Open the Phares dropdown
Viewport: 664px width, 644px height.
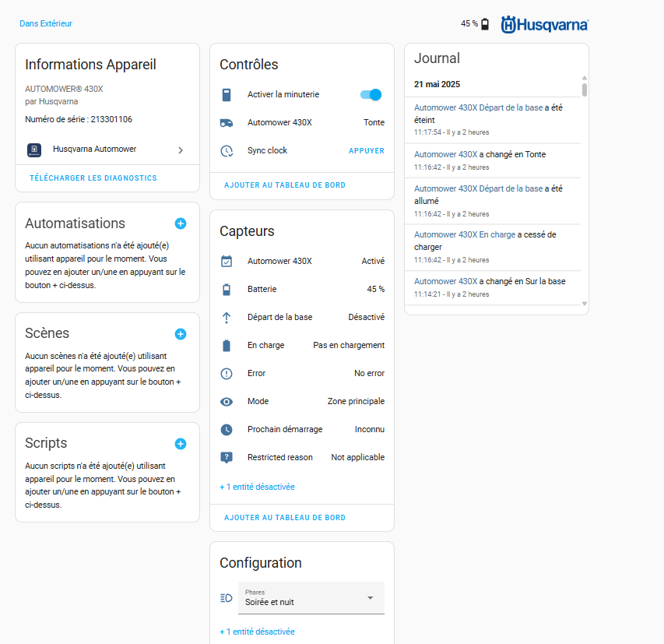click(311, 598)
